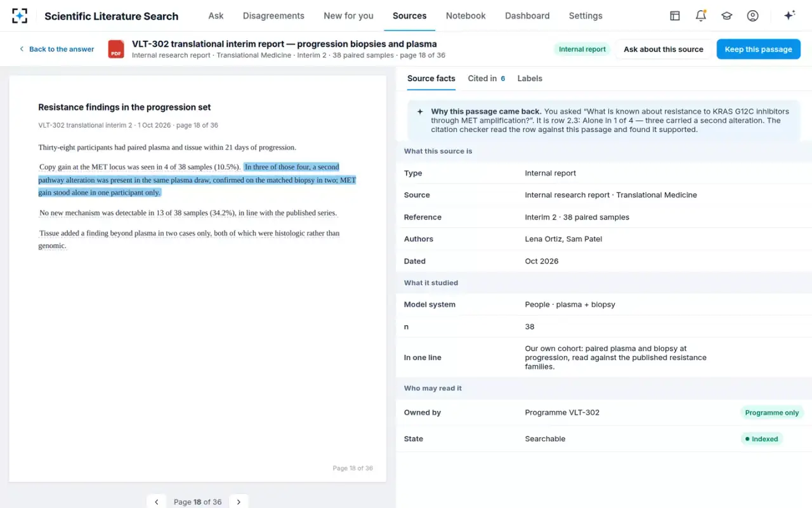Open notifications bell icon

point(701,16)
